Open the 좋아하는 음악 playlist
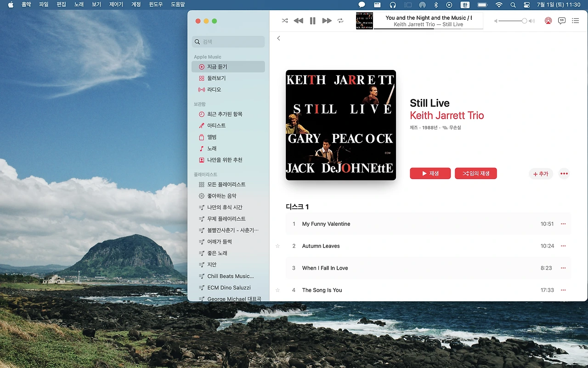Image resolution: width=588 pixels, height=368 pixels. pos(228,196)
